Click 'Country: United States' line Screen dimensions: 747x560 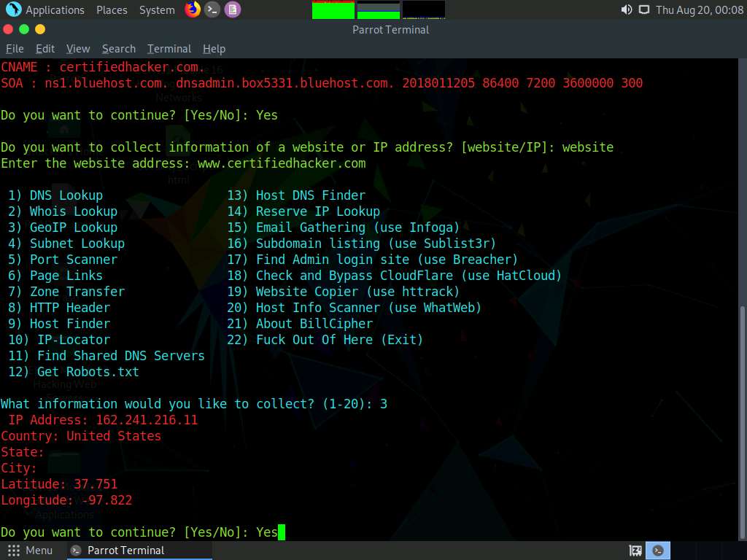81,436
